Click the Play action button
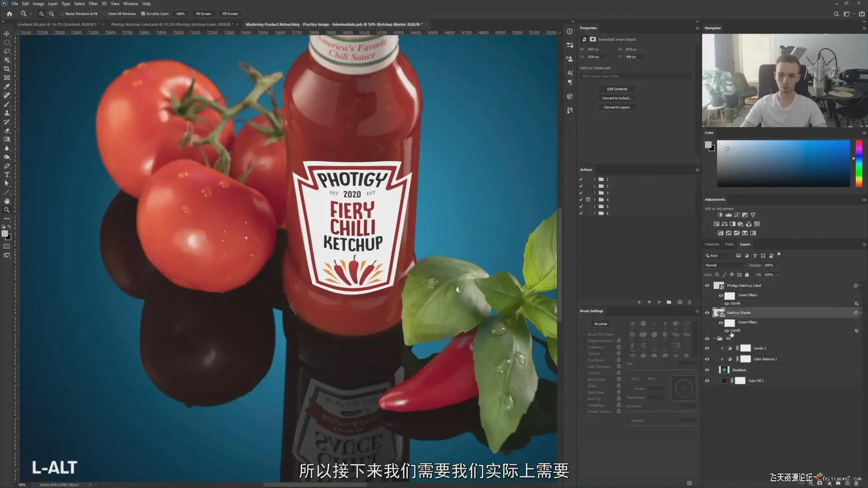Image resolution: width=868 pixels, height=488 pixels. (x=659, y=302)
